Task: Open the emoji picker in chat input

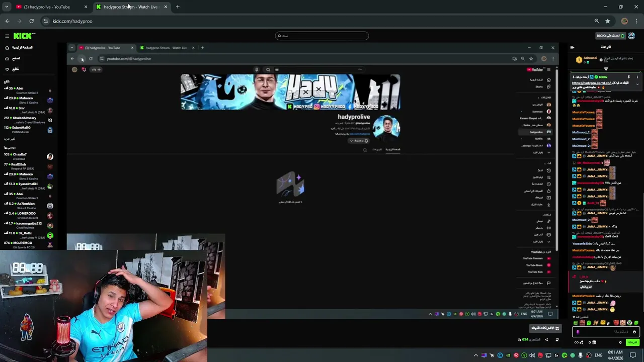Action: (634, 332)
